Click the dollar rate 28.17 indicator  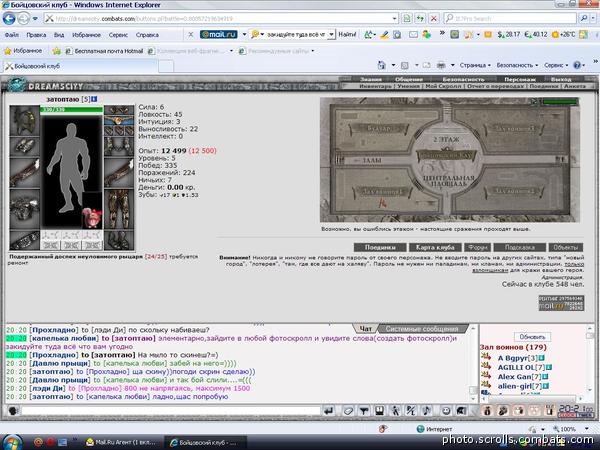tap(509, 34)
